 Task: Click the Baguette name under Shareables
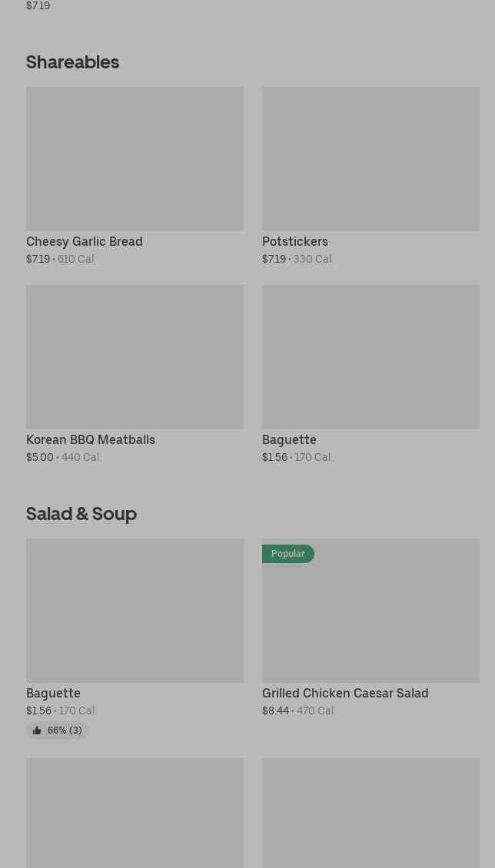point(289,439)
